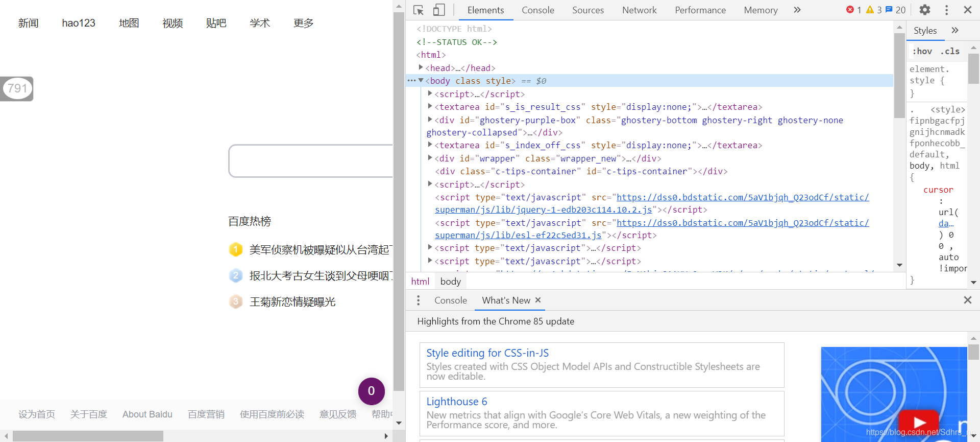Viewport: 980px width, 442px height.
Task: Toggle the :hov element state button
Action: coord(922,51)
